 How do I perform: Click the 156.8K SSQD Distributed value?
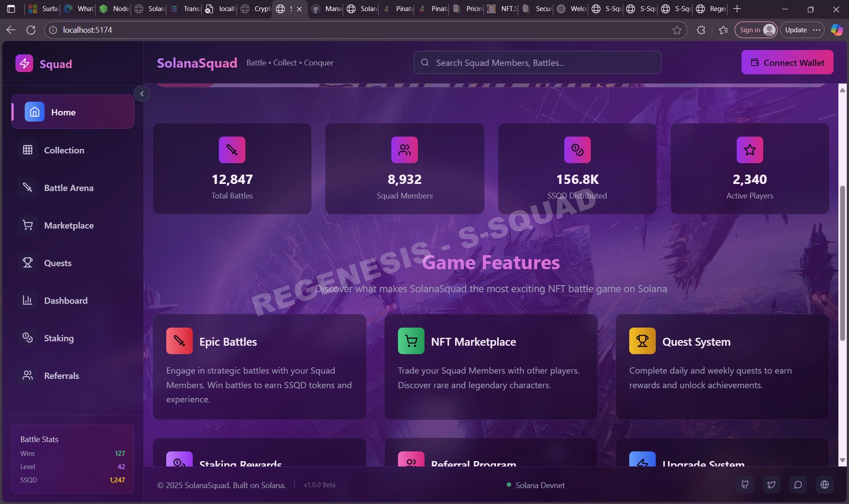577,179
